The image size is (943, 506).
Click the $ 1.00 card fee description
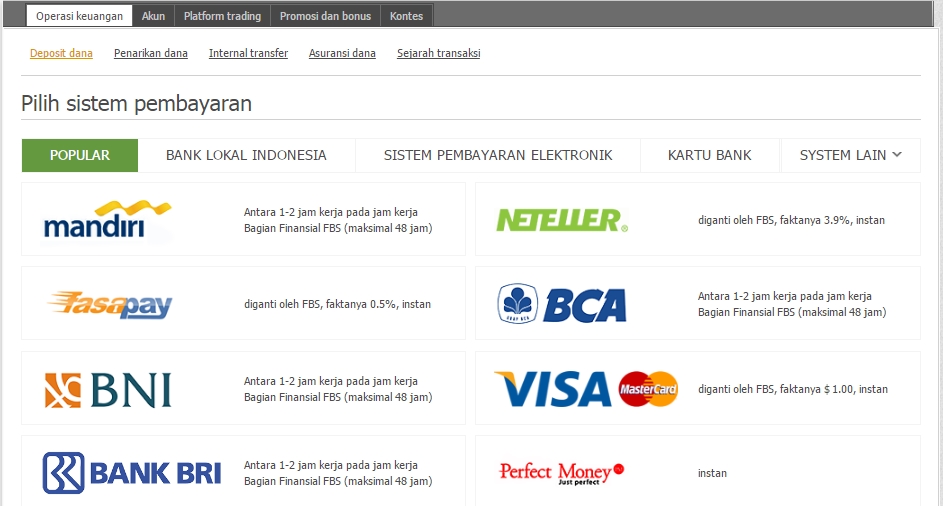tap(793, 389)
